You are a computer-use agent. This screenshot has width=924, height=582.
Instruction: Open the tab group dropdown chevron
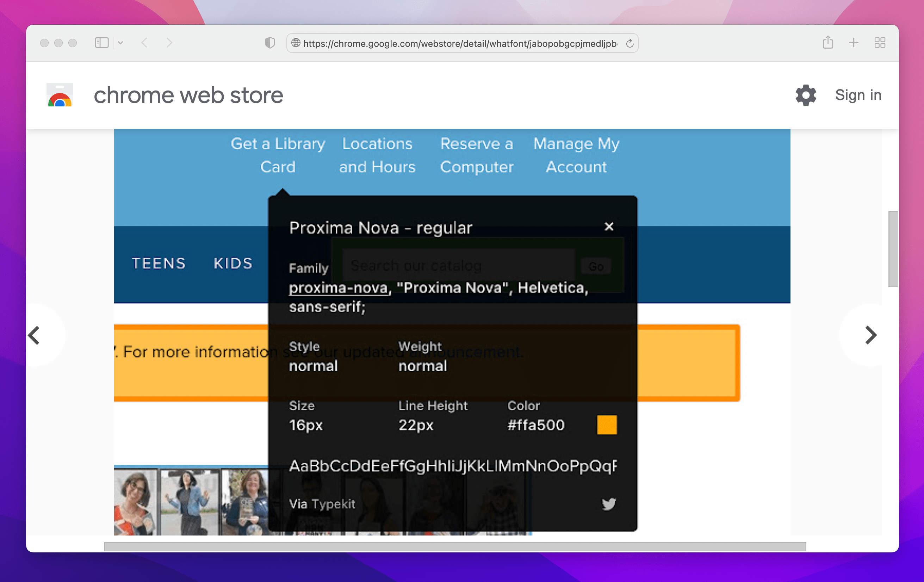[x=121, y=43]
